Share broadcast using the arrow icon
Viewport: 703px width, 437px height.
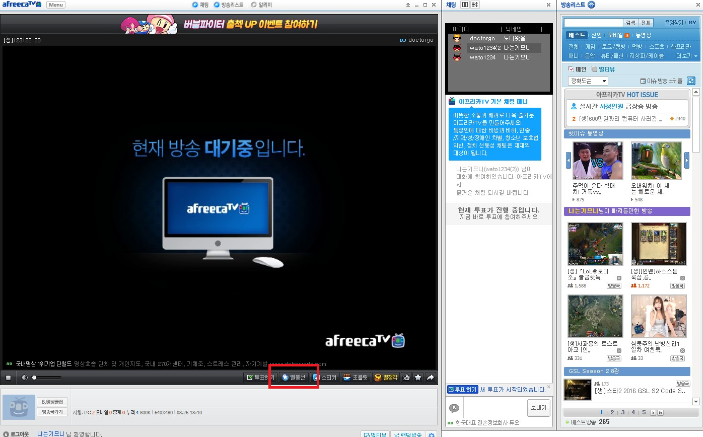click(x=430, y=377)
